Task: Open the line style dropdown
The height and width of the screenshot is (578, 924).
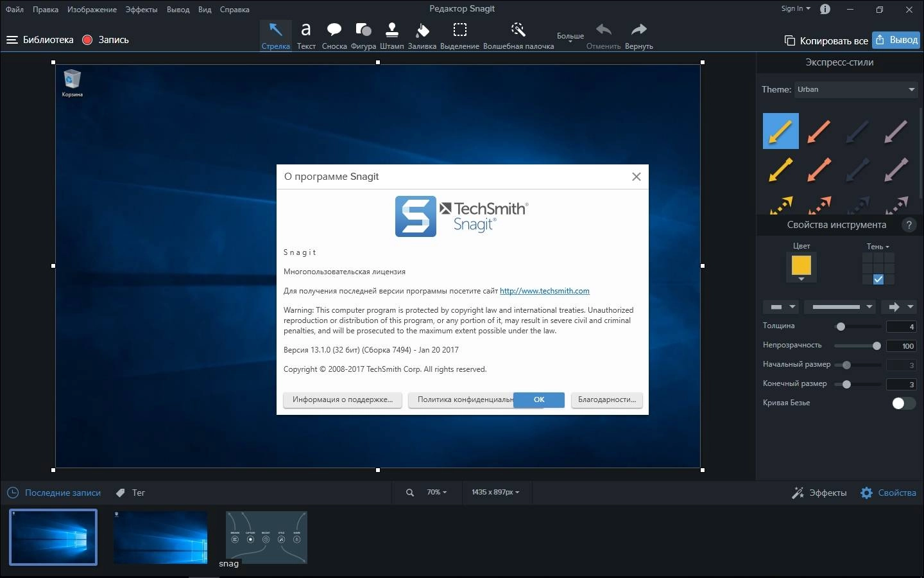Action: tap(841, 307)
